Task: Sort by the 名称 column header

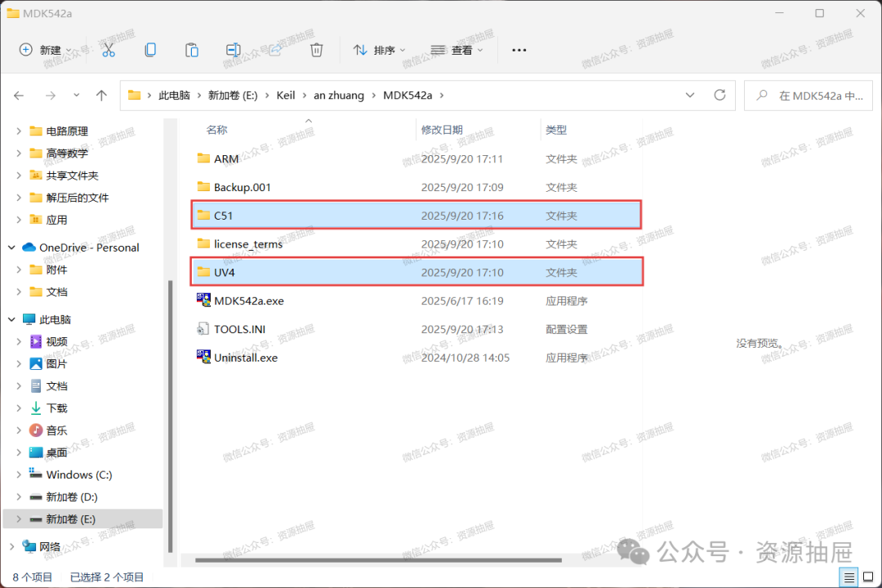Action: pyautogui.click(x=216, y=130)
